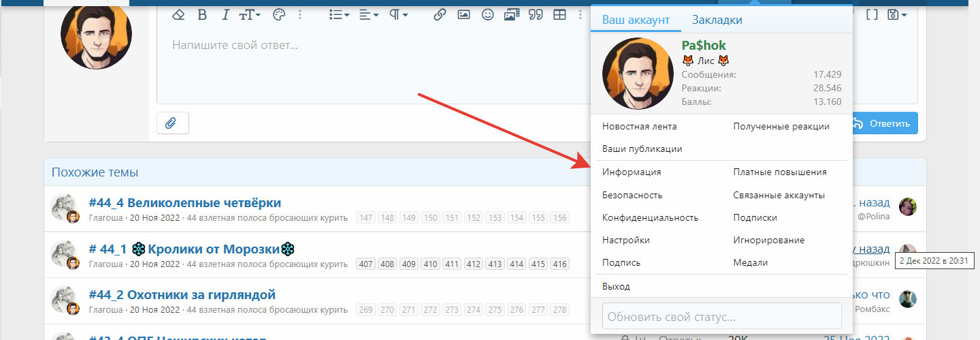This screenshot has width=980, height=340.
Task: Expand the list options dropdown
Action: pyautogui.click(x=339, y=14)
